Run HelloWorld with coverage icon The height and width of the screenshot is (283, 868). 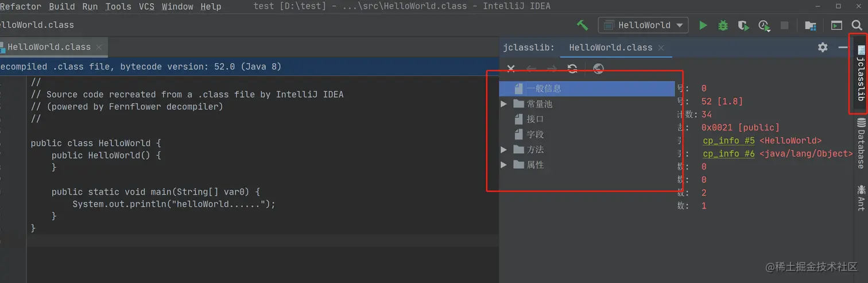click(743, 25)
